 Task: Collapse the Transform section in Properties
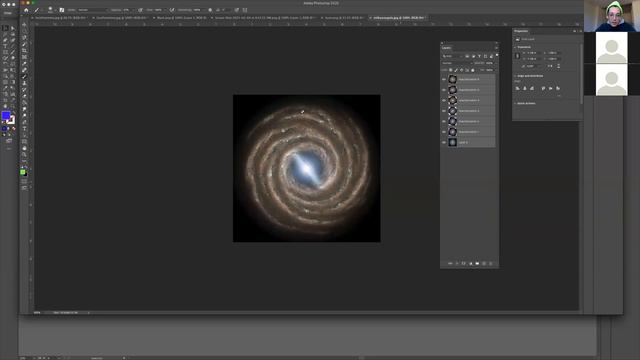click(515, 47)
